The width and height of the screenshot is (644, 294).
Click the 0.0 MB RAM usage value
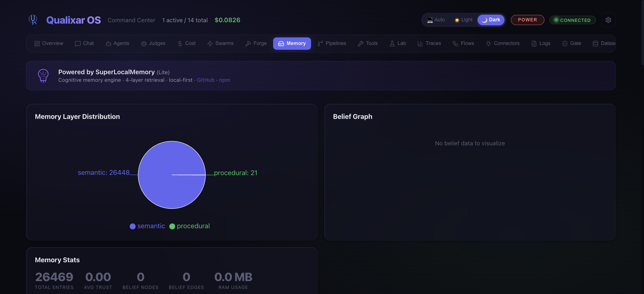click(233, 277)
